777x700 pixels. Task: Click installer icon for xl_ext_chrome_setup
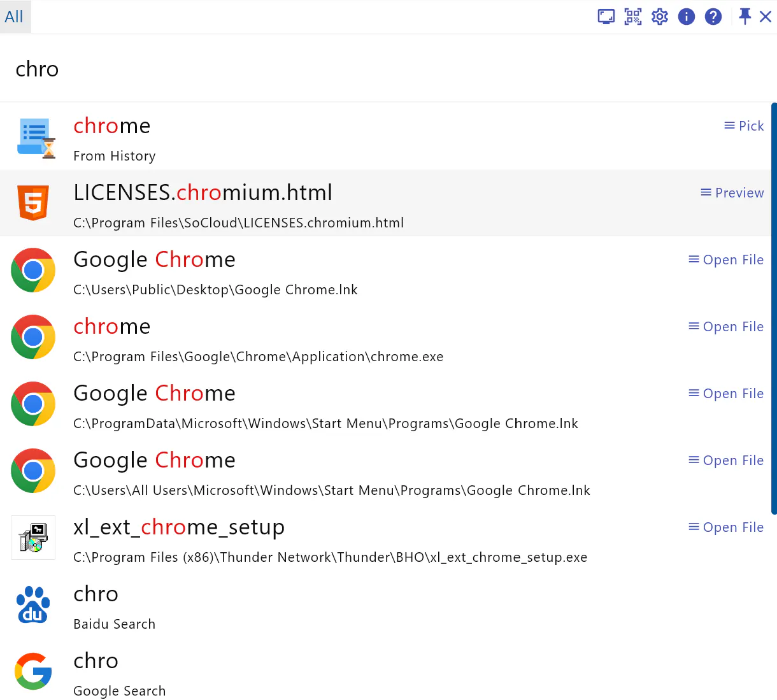[x=33, y=538]
